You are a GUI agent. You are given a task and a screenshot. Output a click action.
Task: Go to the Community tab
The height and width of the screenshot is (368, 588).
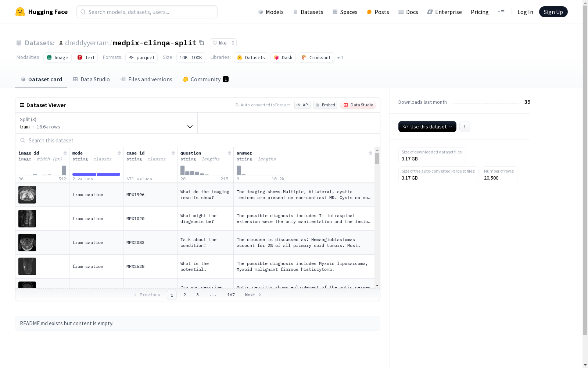coord(206,79)
